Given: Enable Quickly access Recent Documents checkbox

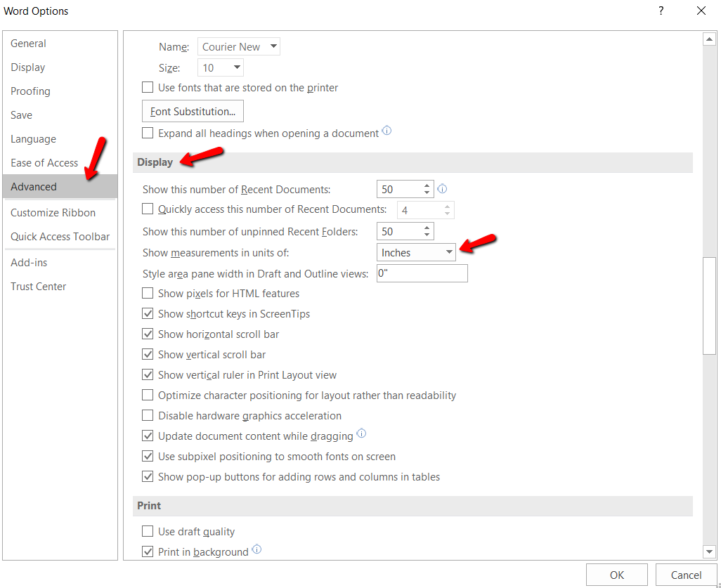Looking at the screenshot, I should point(148,209).
